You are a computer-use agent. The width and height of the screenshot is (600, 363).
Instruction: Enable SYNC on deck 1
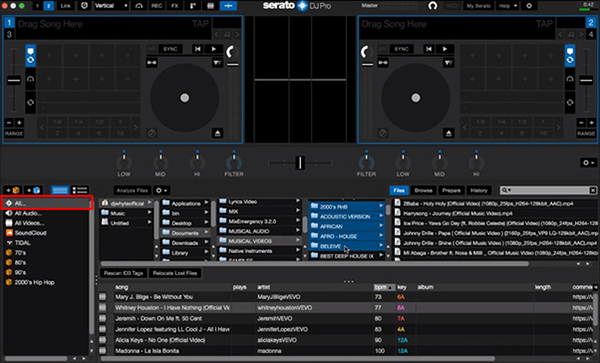170,49
